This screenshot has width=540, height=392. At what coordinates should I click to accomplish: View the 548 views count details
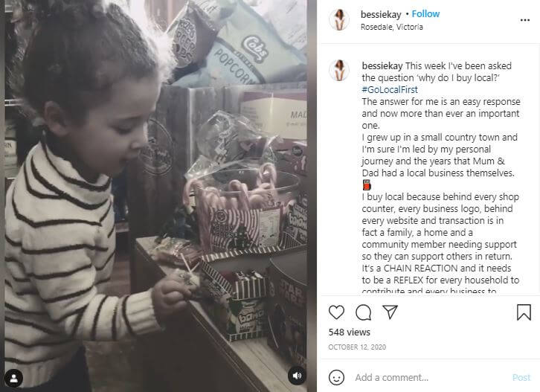(x=349, y=332)
